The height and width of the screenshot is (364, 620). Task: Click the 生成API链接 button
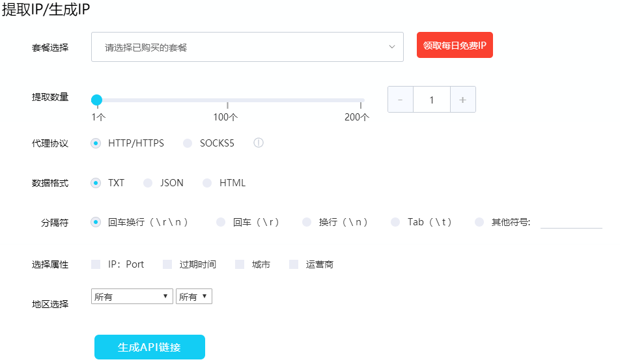click(149, 347)
